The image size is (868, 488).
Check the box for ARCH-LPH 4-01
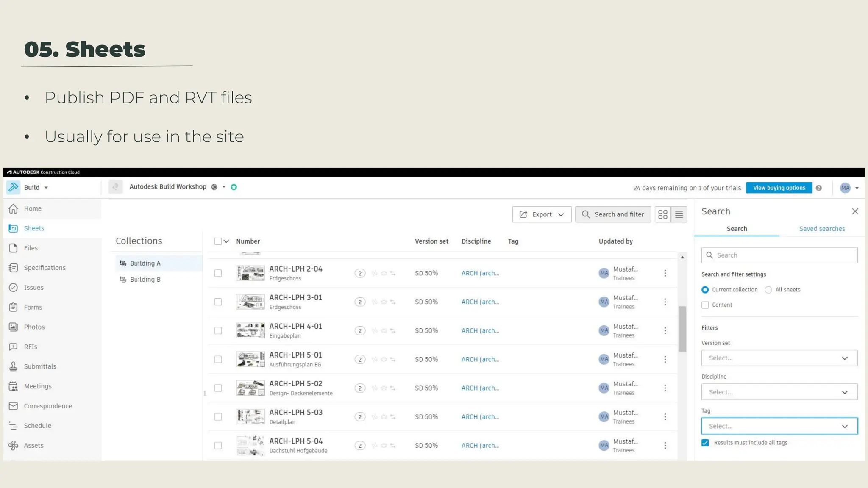pyautogui.click(x=218, y=330)
